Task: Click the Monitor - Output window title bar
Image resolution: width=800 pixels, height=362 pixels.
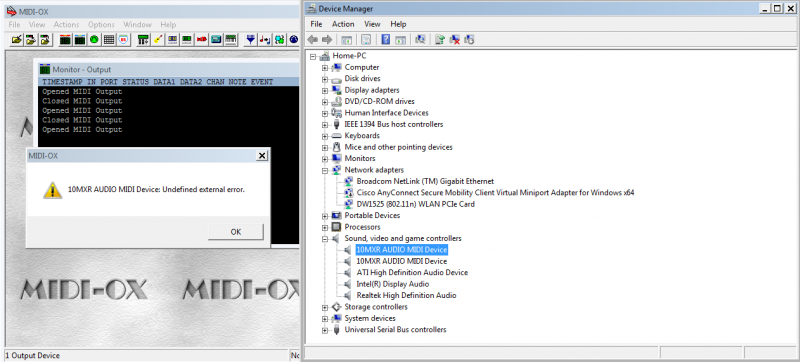Action: (168, 69)
